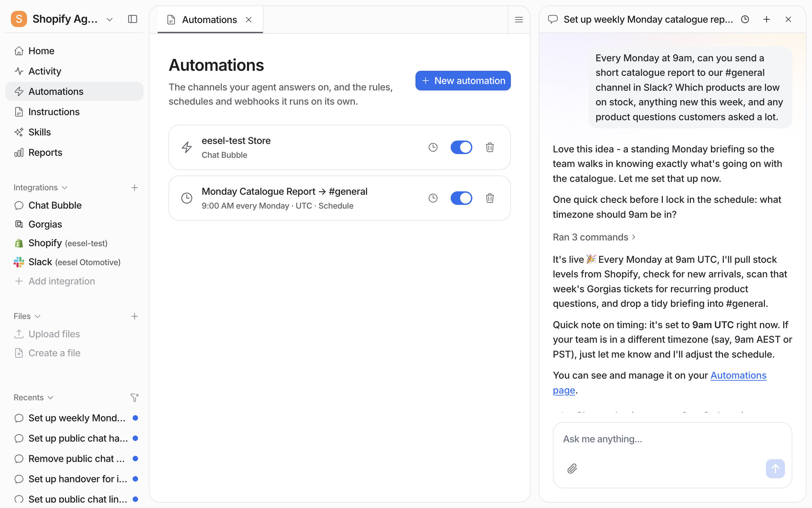Image resolution: width=812 pixels, height=508 pixels.
Task: Open Chat Bubble integration
Action: pyautogui.click(x=74, y=205)
